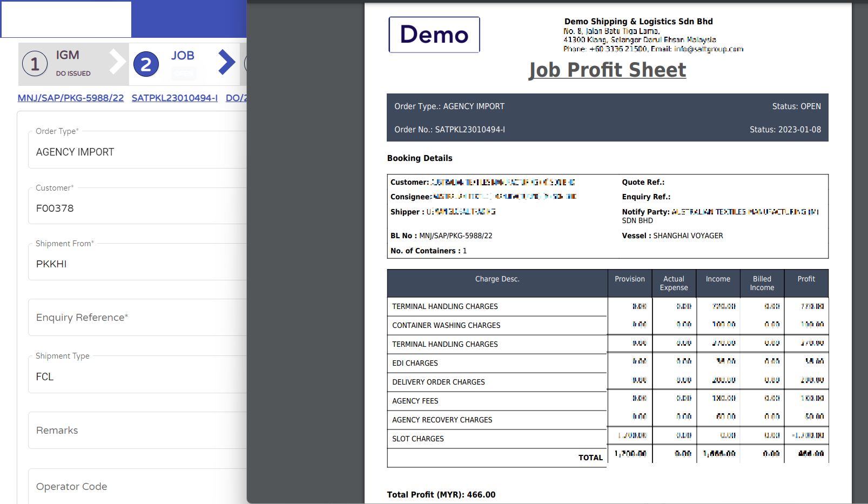Click the Provision column header
This screenshot has width=868, height=504.
click(630, 283)
